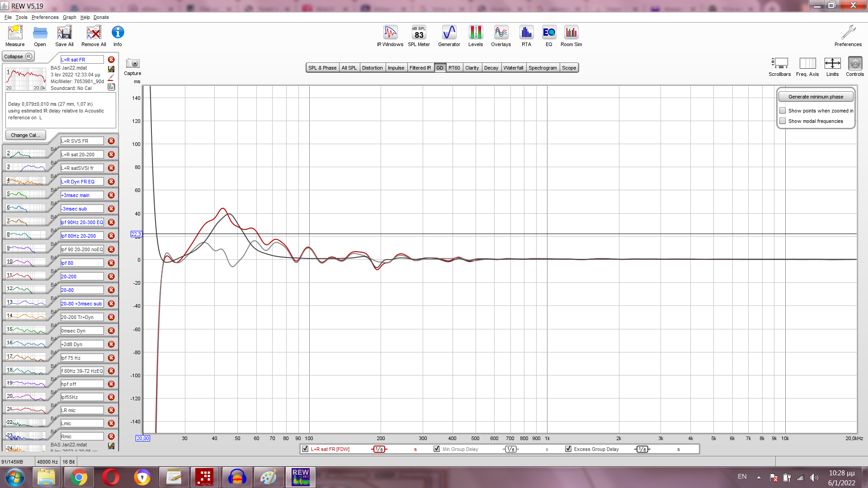
Task: Open smoothing selector for Excess Group Delay
Action: [642, 449]
